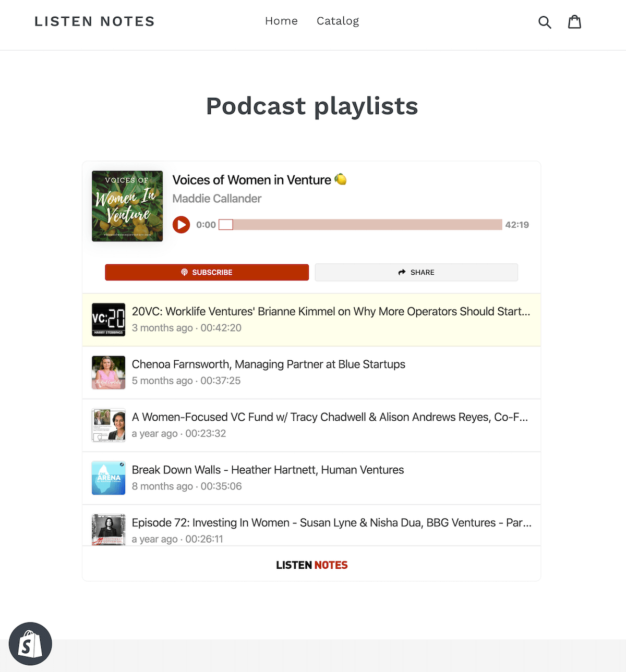Viewport: 626px width, 672px height.
Task: Select the Break Down Walls episode
Action: pos(311,478)
